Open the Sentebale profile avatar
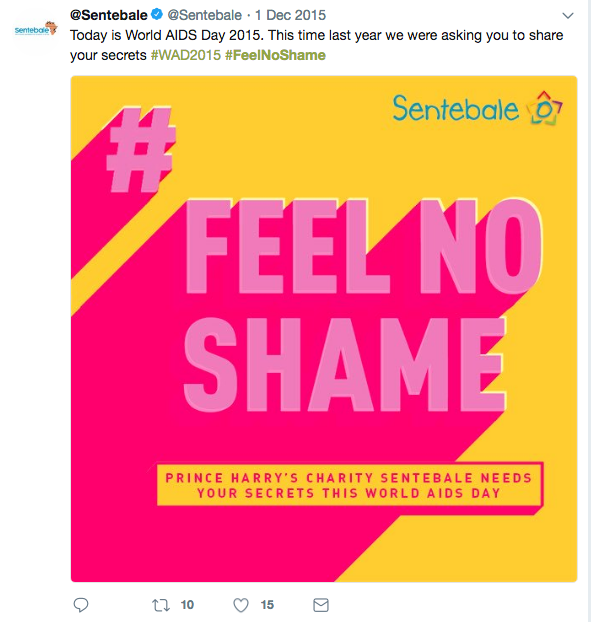Screen dimensions: 591x622 tap(36, 29)
